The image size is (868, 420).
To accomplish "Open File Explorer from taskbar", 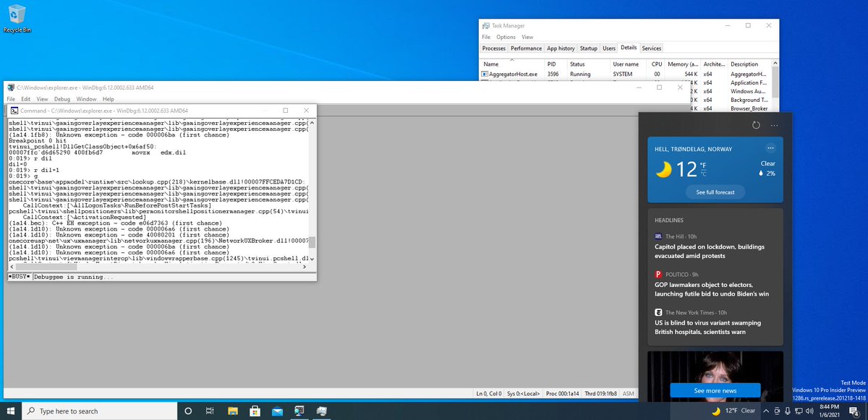I will [x=232, y=411].
